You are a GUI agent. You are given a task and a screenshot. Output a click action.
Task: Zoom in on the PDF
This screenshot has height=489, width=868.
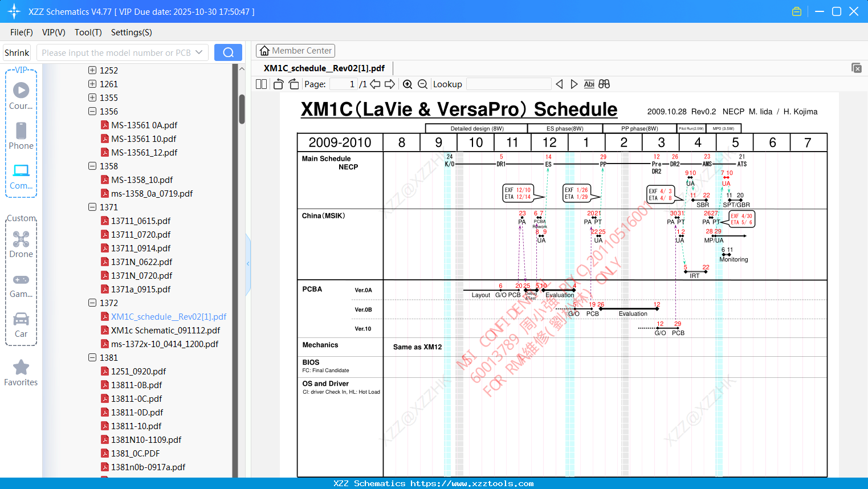pos(407,84)
